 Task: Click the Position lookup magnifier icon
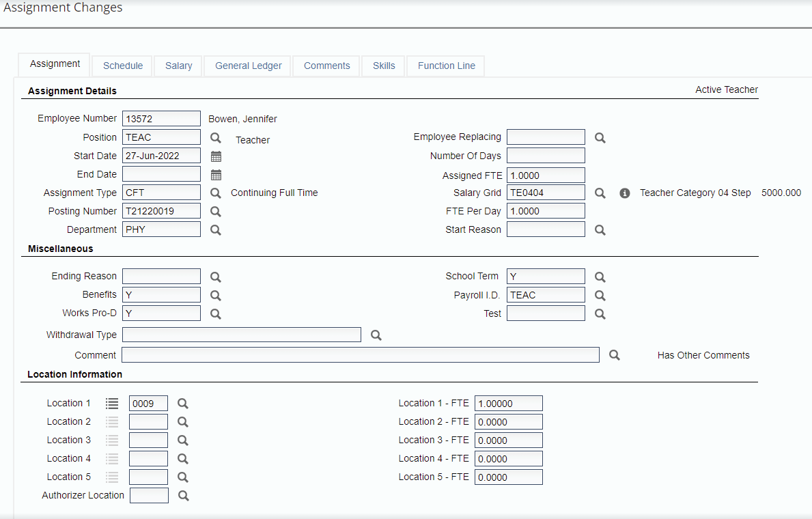[216, 138]
